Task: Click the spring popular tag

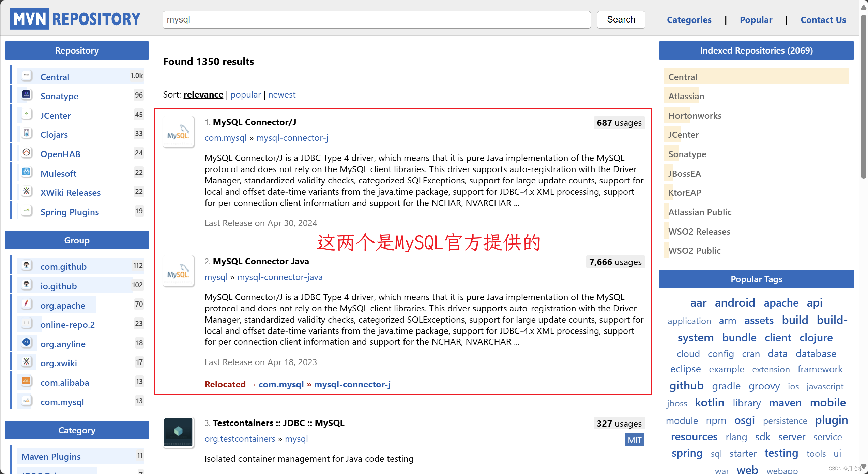Action: coord(687,453)
